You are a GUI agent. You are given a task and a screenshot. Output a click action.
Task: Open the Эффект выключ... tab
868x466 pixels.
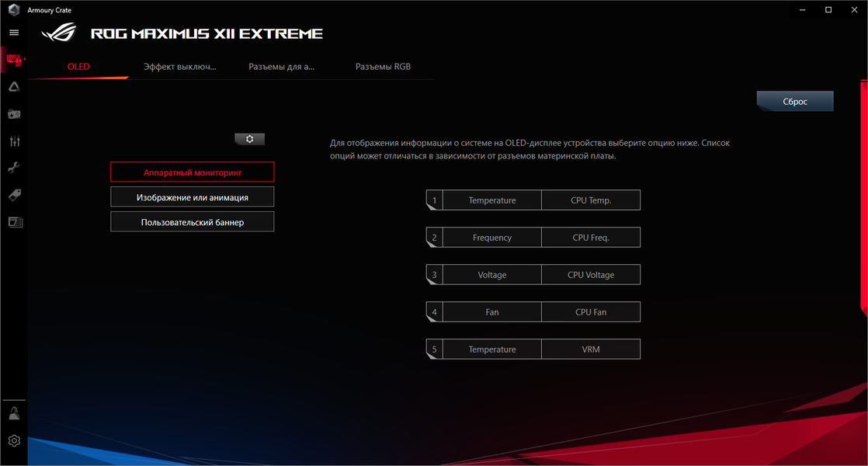pos(180,67)
